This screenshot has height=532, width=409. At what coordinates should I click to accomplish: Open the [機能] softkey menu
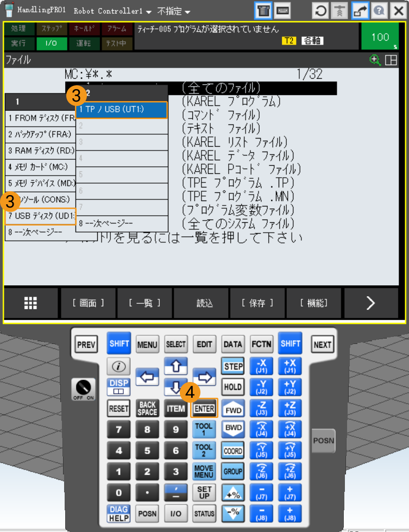click(314, 303)
